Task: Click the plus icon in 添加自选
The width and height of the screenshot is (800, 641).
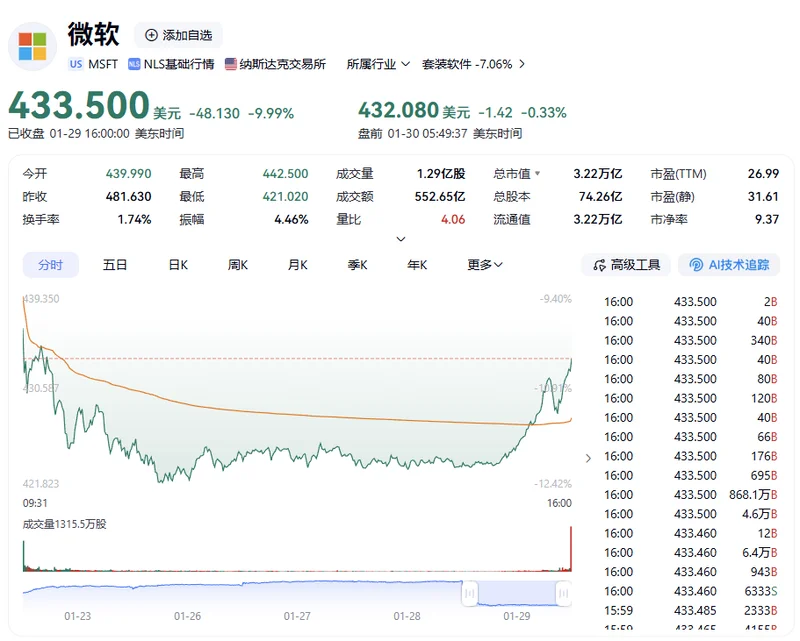Action: (x=152, y=35)
